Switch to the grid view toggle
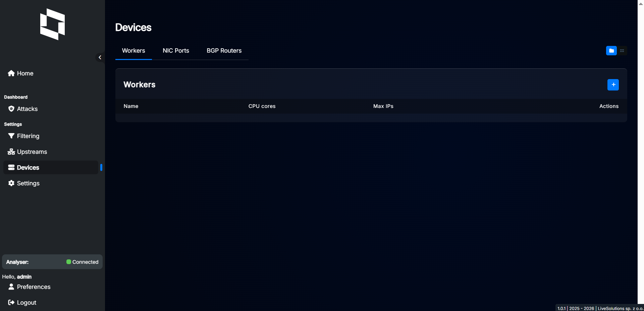The width and height of the screenshot is (644, 311). pos(622,51)
